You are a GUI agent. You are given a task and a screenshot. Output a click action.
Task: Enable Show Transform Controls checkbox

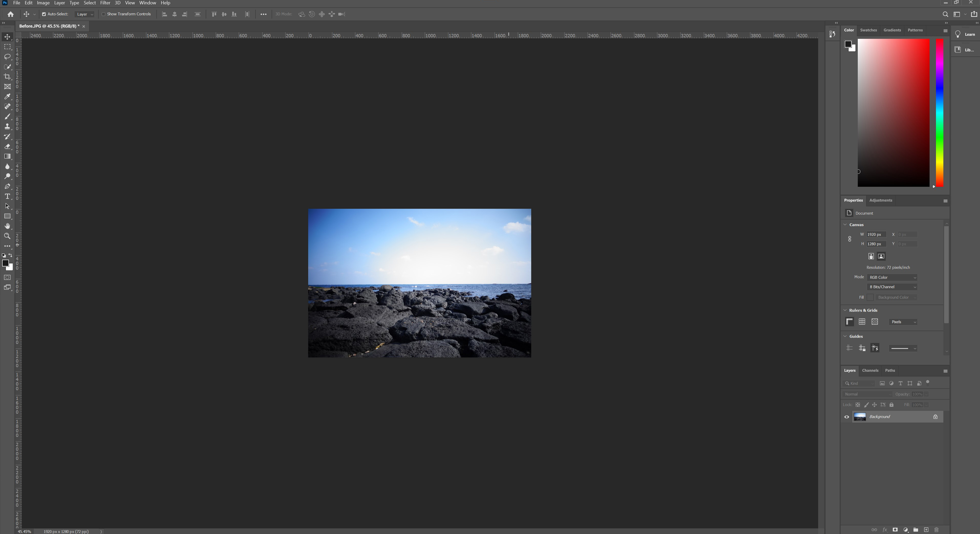click(x=103, y=14)
